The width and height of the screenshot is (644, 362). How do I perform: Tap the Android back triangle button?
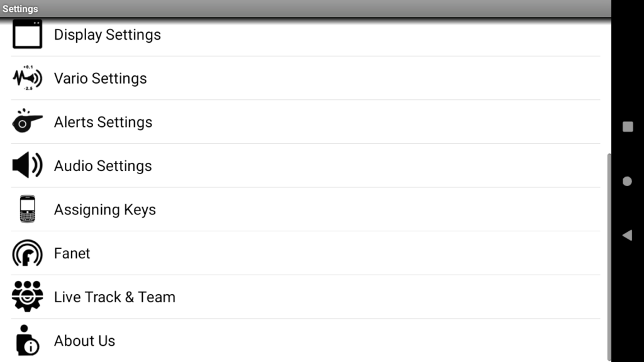point(627,235)
